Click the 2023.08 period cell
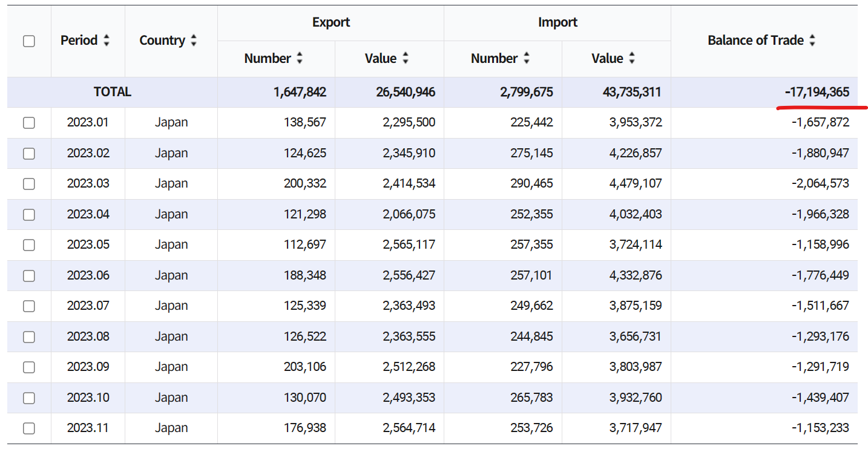 point(88,336)
